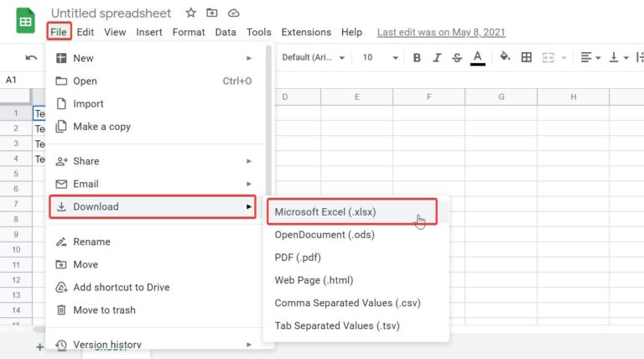Select Make a copy
The image size is (644, 359).
[x=153, y=127]
